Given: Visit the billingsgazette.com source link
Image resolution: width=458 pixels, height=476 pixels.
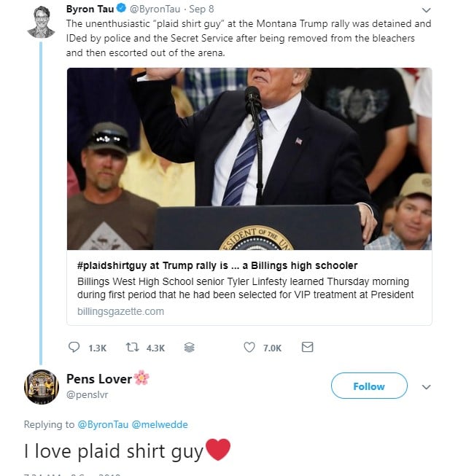Looking at the screenshot, I should pos(120,311).
